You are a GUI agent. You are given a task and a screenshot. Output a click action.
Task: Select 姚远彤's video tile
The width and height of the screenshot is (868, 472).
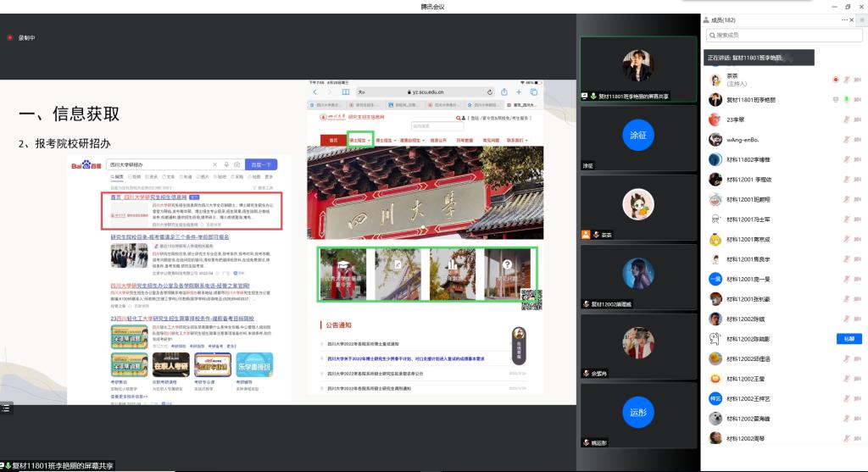638,413
